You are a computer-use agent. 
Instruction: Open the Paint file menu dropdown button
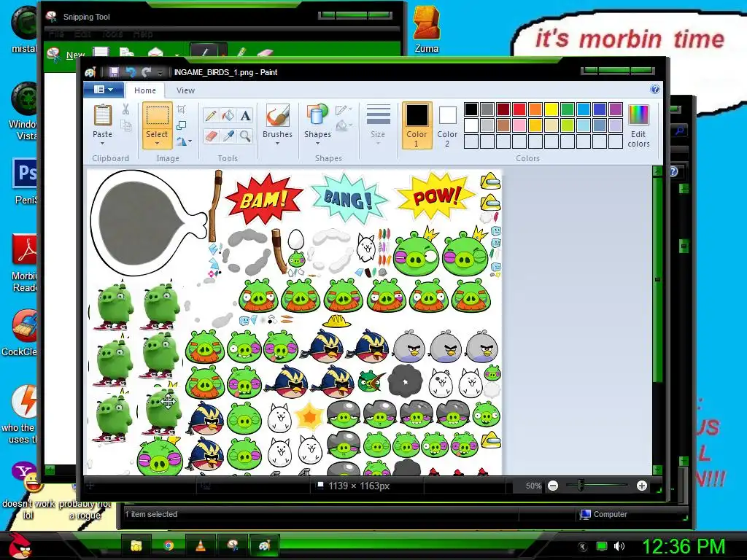click(104, 90)
